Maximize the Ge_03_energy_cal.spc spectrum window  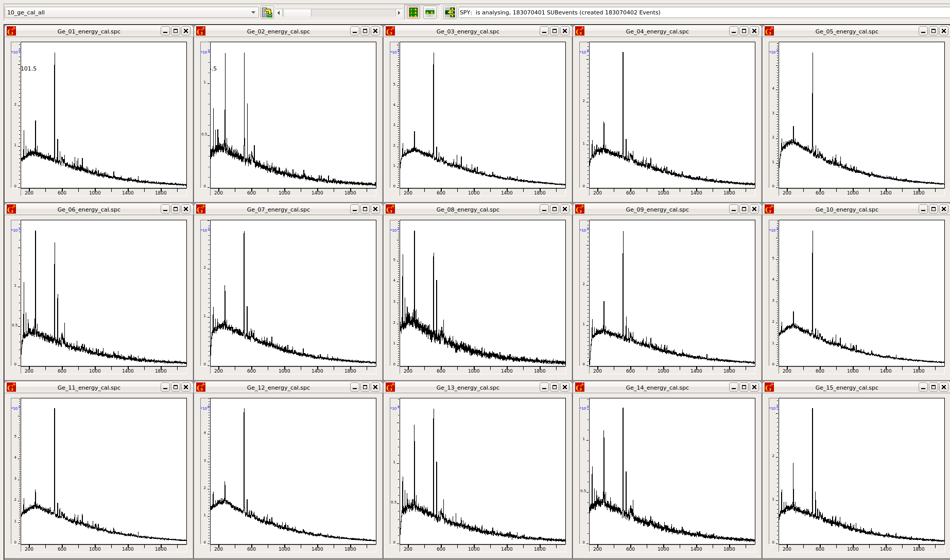click(x=555, y=31)
